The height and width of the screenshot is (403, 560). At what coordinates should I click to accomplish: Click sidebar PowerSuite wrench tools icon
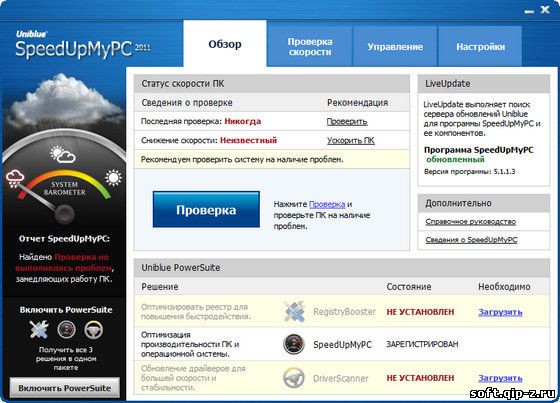click(39, 329)
